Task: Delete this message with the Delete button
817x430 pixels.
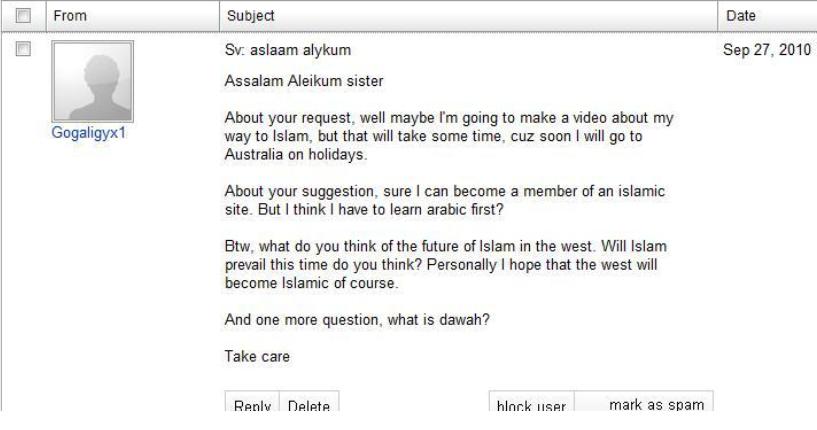Action: [307, 406]
